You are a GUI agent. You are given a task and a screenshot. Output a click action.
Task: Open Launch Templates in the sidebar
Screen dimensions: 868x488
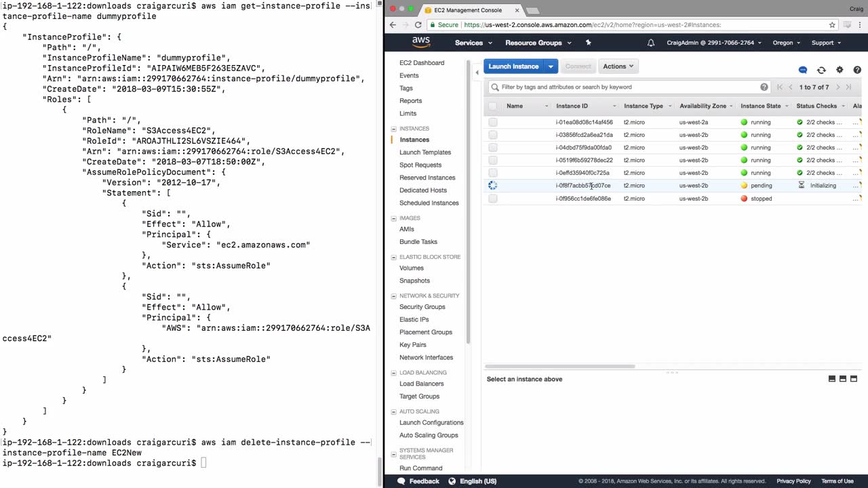[x=425, y=152]
